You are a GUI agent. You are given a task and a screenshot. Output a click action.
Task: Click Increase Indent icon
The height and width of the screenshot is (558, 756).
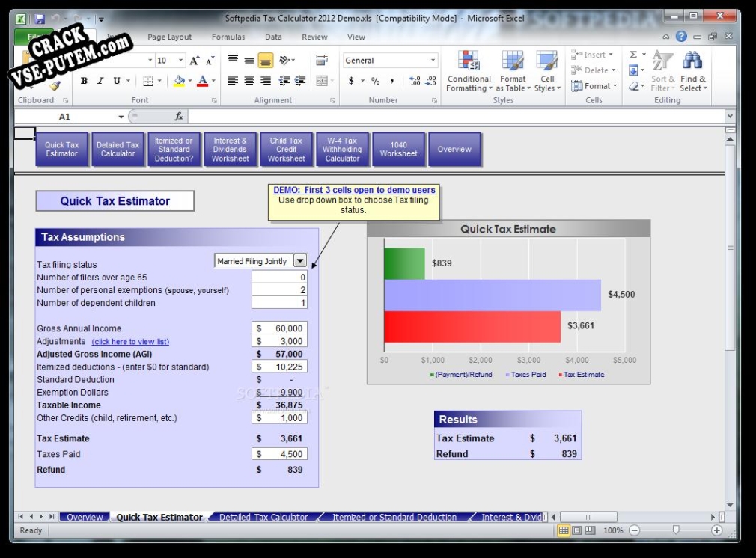click(x=300, y=81)
